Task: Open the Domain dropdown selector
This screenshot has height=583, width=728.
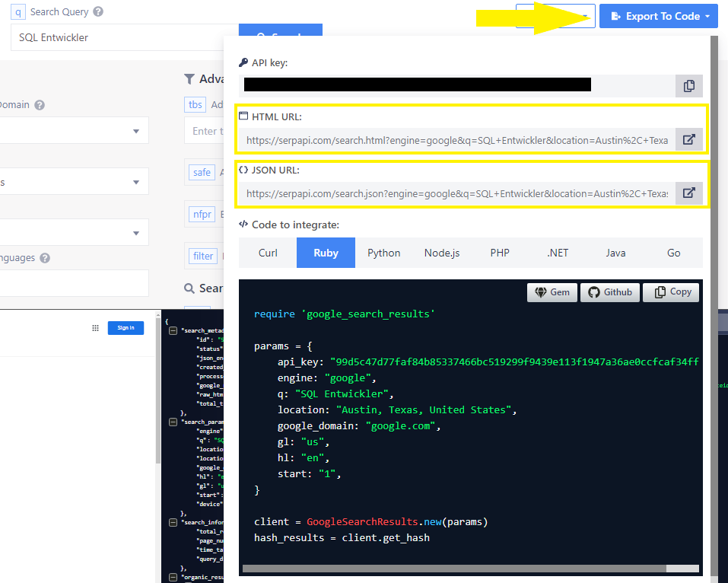Action: (75, 131)
